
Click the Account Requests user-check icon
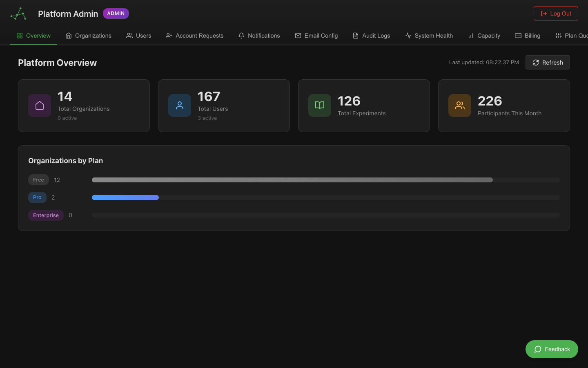point(169,36)
